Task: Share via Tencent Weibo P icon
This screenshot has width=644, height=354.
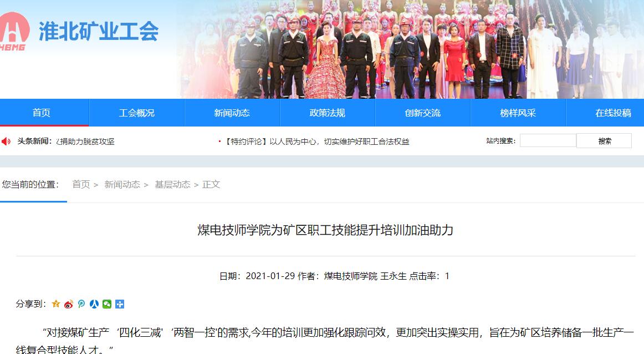Action: (81, 304)
